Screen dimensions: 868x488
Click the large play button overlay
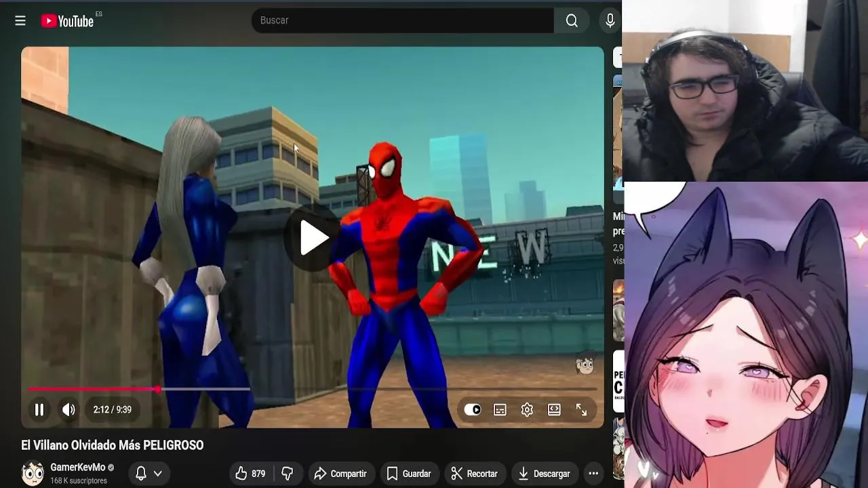click(x=313, y=237)
